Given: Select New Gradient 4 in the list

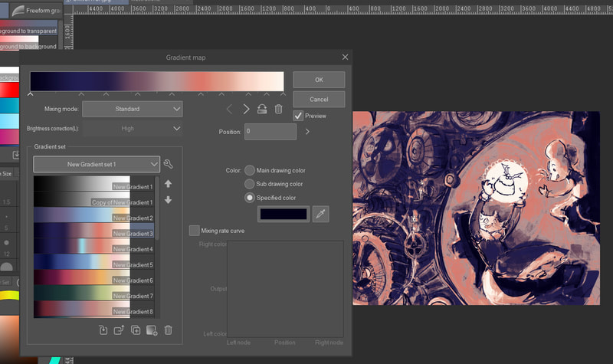Looking at the screenshot, I should tap(93, 246).
